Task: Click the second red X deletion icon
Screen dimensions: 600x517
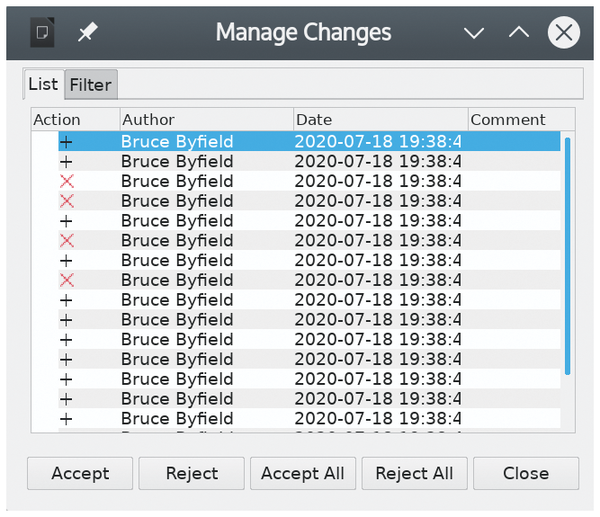Action: 67,201
